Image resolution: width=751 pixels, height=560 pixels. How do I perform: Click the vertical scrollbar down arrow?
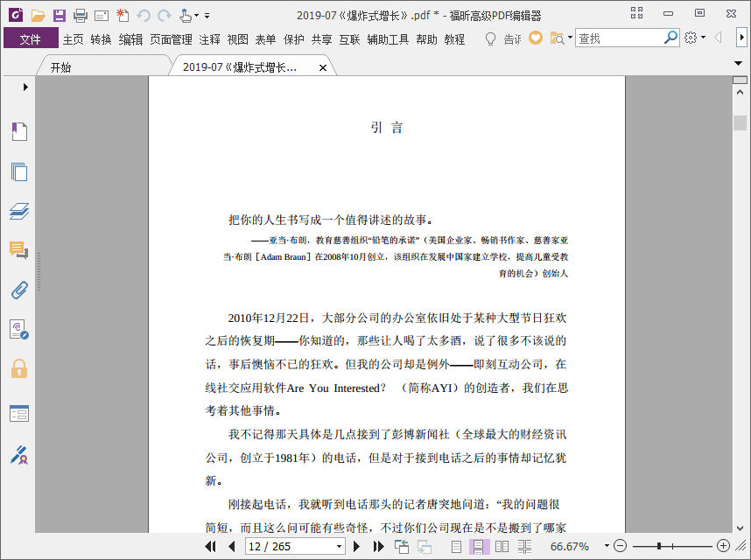tap(740, 528)
